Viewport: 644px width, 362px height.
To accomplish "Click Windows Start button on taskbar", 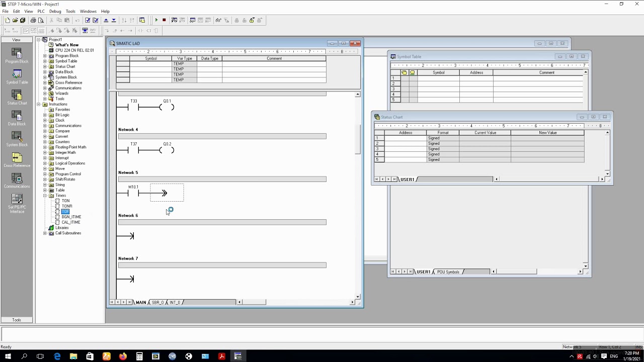I will point(8,356).
